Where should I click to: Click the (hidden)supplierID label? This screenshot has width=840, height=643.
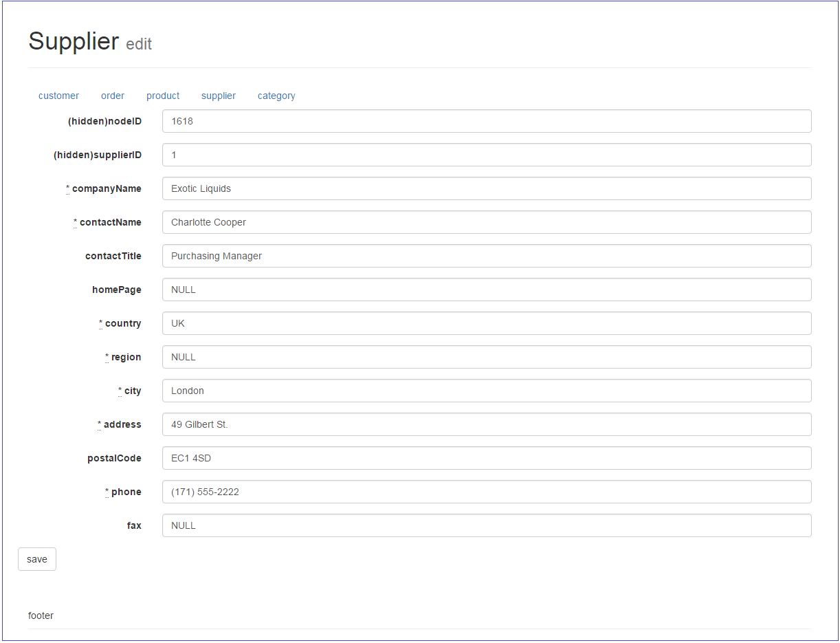point(98,155)
